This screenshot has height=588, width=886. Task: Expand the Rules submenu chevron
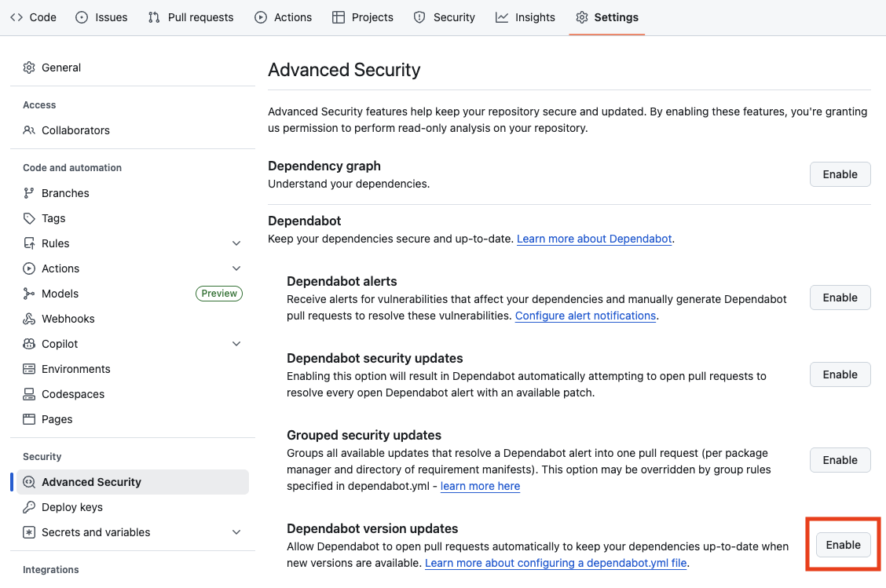236,243
